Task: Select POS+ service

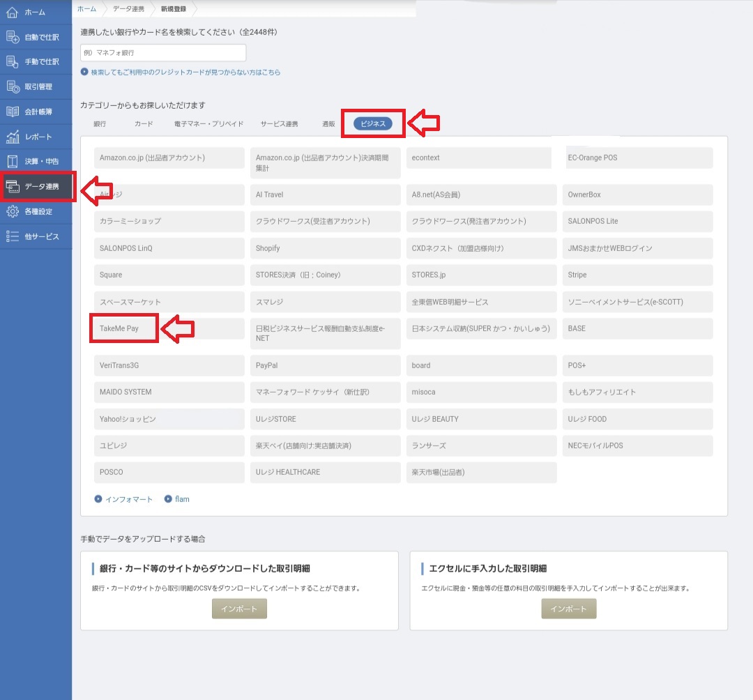Action: 638,366
